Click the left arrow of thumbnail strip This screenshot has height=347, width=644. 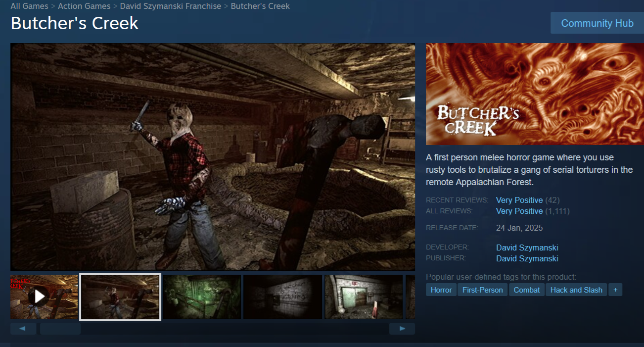(23, 329)
